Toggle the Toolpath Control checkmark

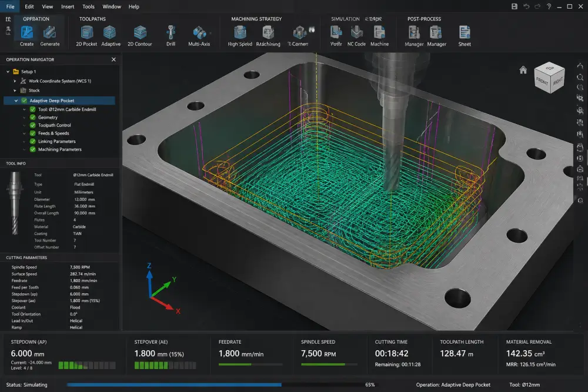pos(32,125)
